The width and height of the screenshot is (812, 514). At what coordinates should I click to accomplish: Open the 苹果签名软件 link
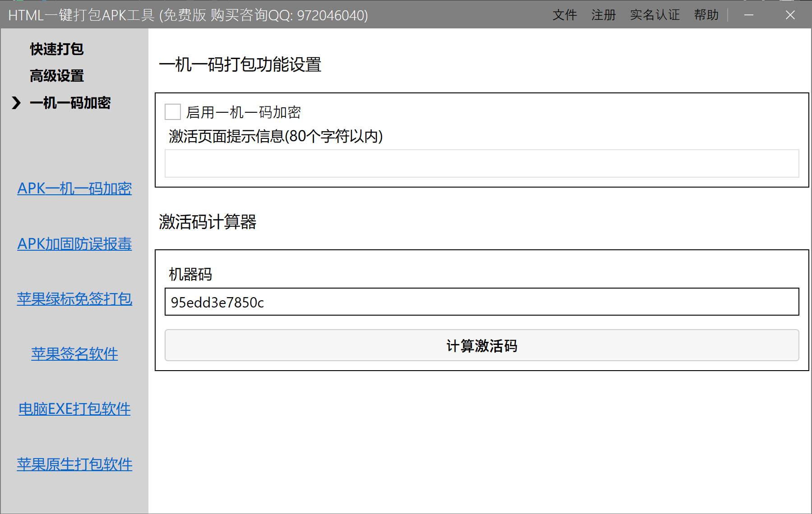(x=74, y=354)
